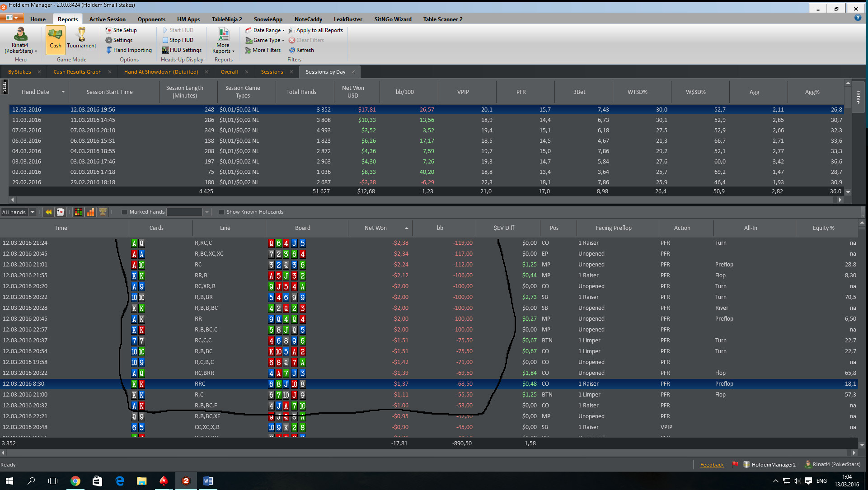
Task: Expand the Table side panel
Action: 859,97
